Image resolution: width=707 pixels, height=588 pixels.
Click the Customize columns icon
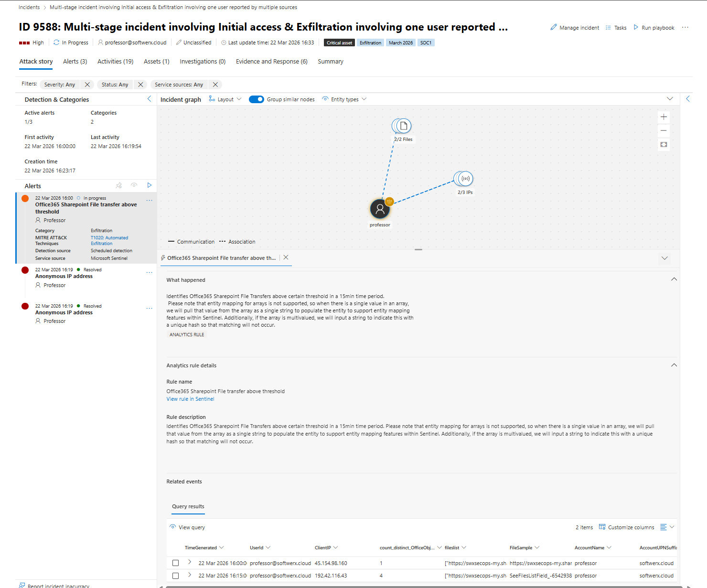(x=602, y=527)
